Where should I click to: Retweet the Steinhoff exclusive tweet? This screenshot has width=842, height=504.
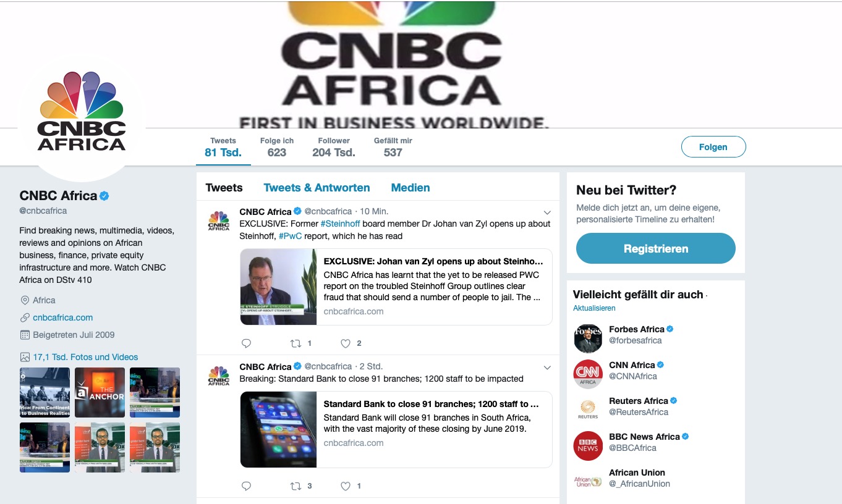pyautogui.click(x=296, y=343)
